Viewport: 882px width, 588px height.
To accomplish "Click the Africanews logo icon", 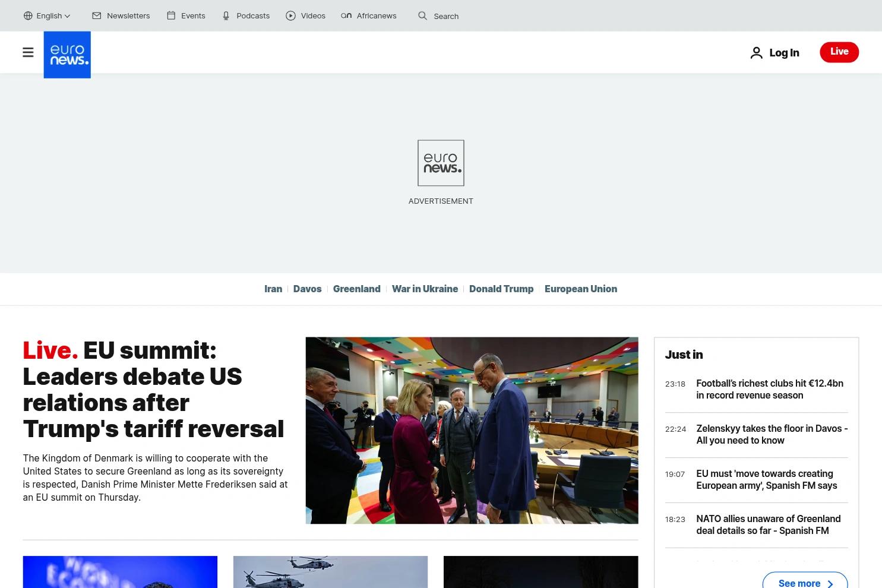I will (346, 15).
